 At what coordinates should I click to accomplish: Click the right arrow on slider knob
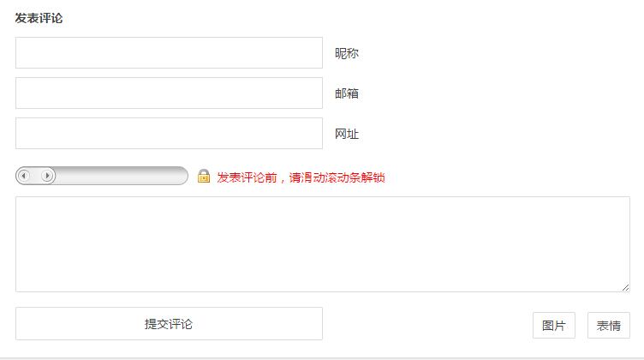tap(47, 176)
